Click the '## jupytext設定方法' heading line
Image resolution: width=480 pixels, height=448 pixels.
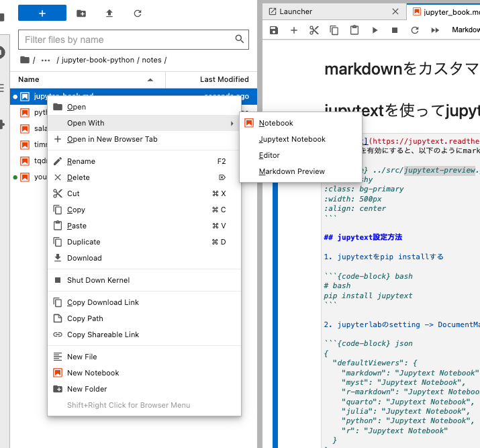363,237
